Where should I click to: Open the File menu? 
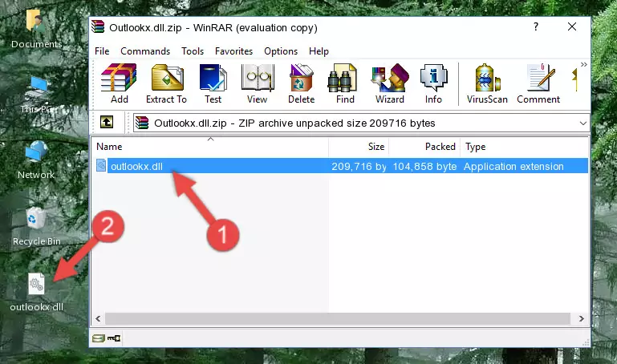pyautogui.click(x=102, y=51)
